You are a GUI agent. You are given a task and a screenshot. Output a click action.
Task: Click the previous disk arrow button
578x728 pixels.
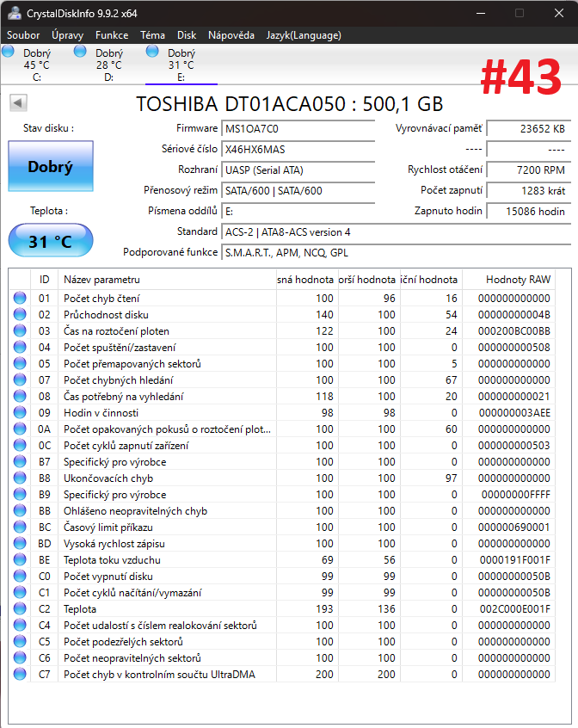18,102
